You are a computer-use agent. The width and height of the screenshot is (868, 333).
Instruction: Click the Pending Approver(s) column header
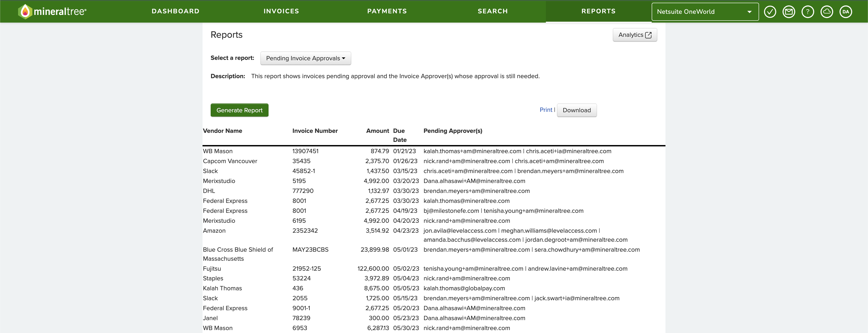click(453, 131)
